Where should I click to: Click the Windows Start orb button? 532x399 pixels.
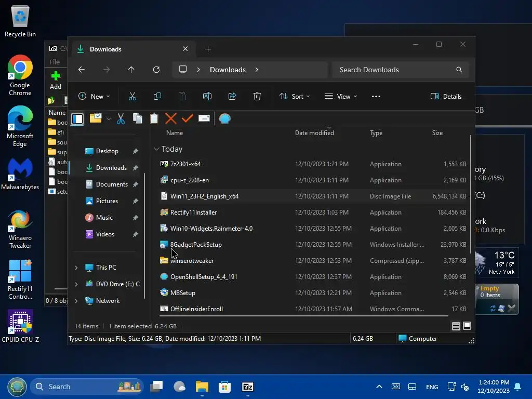17,387
